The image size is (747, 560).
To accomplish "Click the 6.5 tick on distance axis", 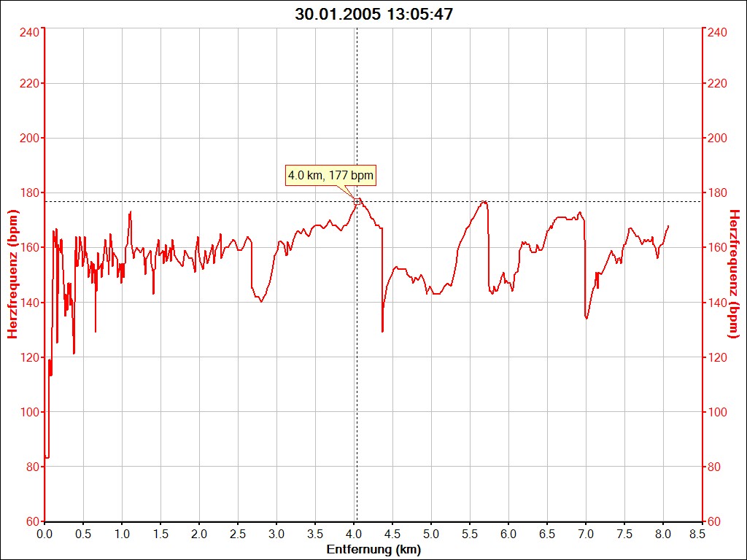I will click(547, 534).
